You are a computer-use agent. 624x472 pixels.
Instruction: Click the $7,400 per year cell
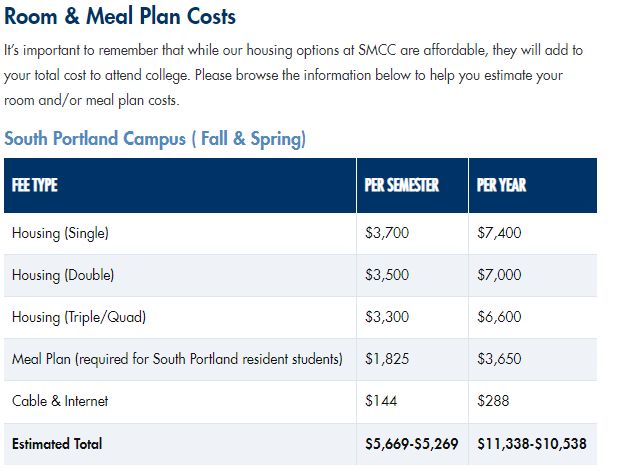pos(499,233)
